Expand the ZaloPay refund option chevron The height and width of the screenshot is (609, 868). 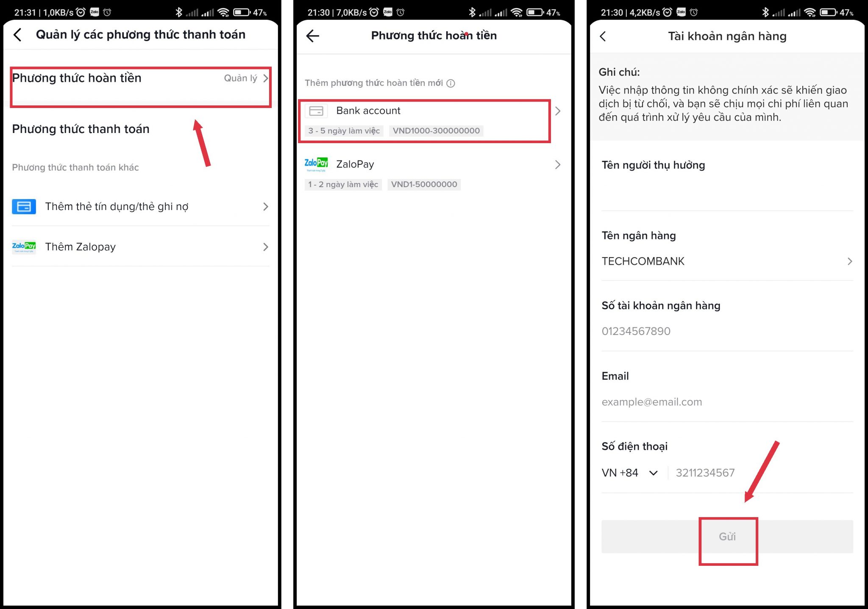click(558, 164)
